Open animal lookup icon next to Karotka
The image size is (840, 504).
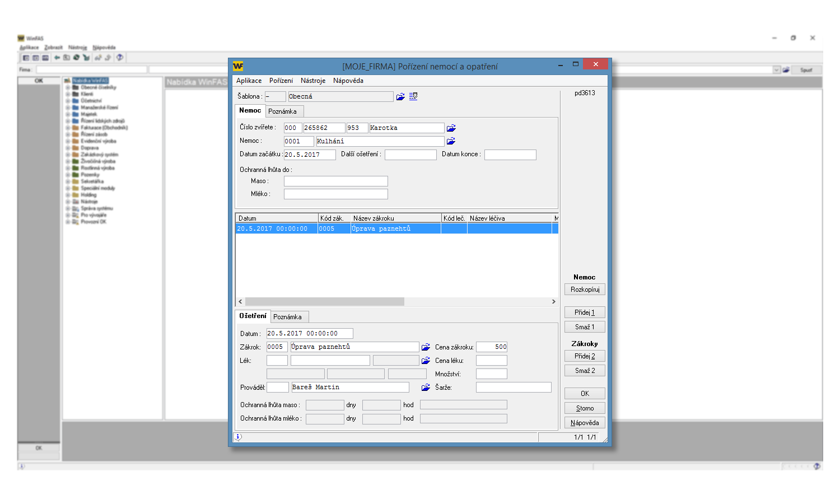click(451, 128)
